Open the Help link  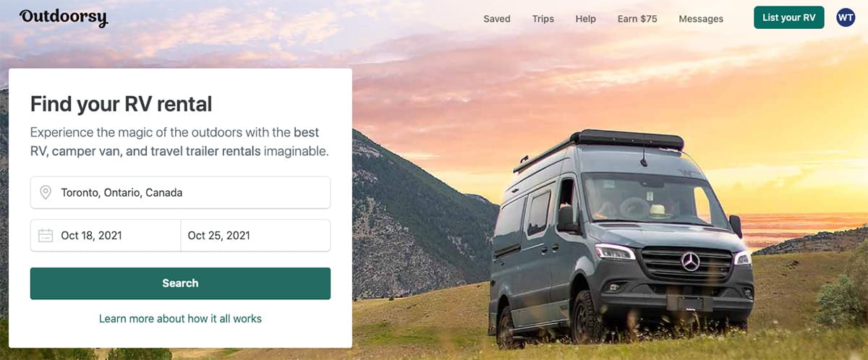586,19
